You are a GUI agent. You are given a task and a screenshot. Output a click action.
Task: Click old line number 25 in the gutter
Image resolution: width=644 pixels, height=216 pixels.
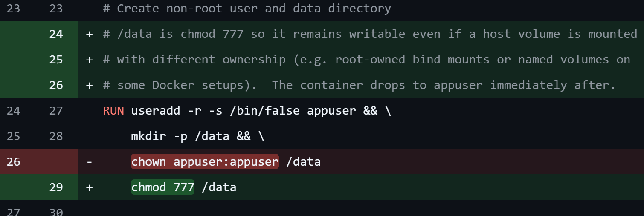(13, 136)
